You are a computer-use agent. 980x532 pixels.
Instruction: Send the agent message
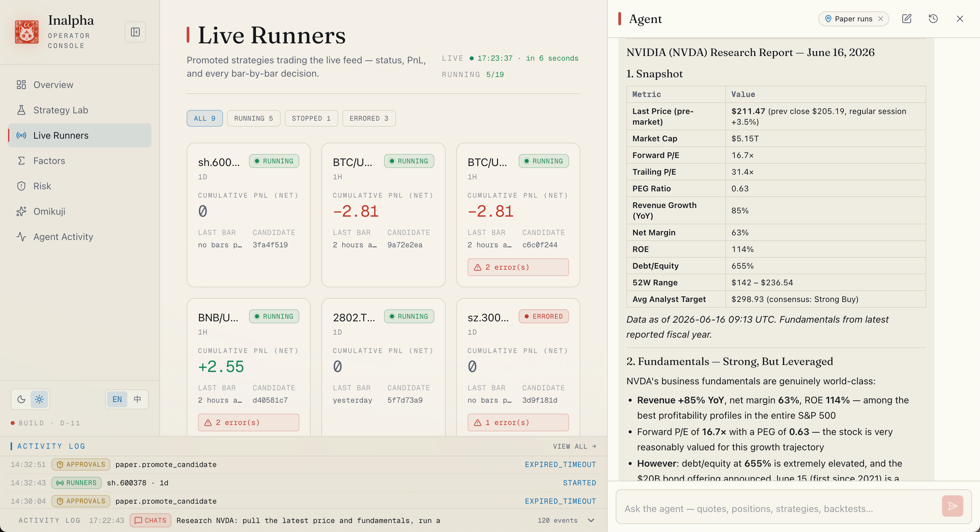pyautogui.click(x=952, y=506)
